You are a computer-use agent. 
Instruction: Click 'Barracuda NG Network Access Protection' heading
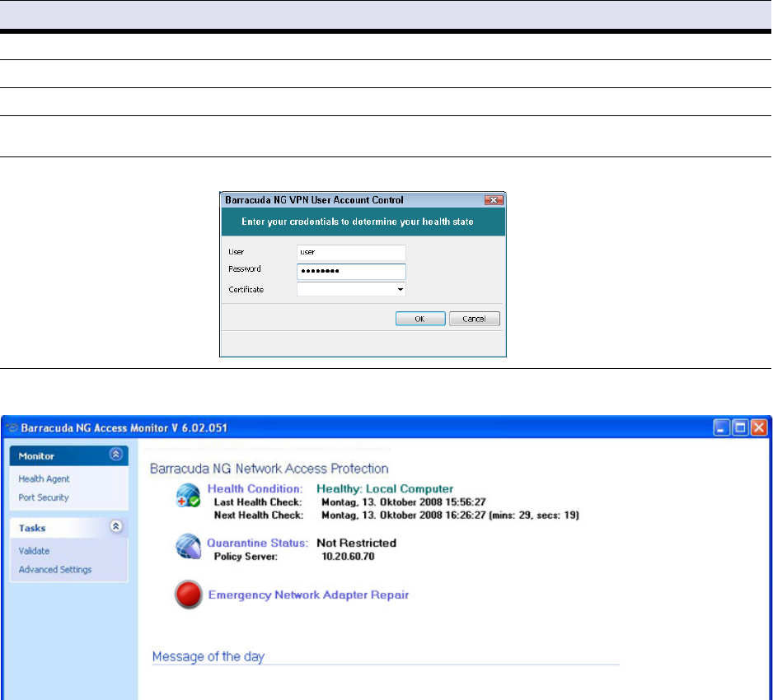269,469
